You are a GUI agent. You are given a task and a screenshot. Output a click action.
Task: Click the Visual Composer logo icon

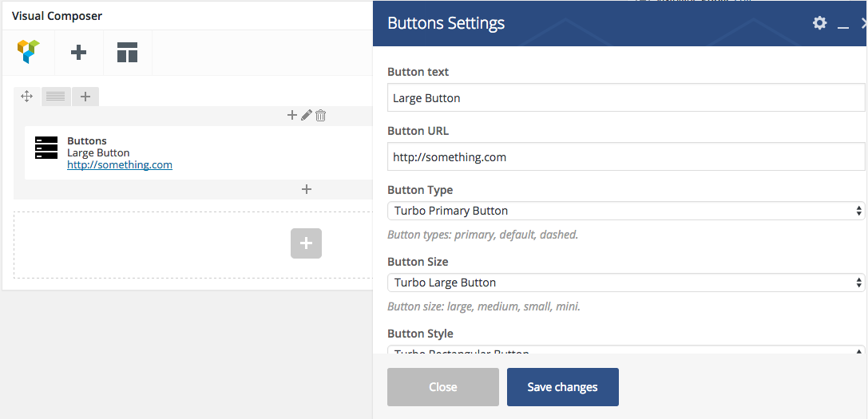point(28,53)
